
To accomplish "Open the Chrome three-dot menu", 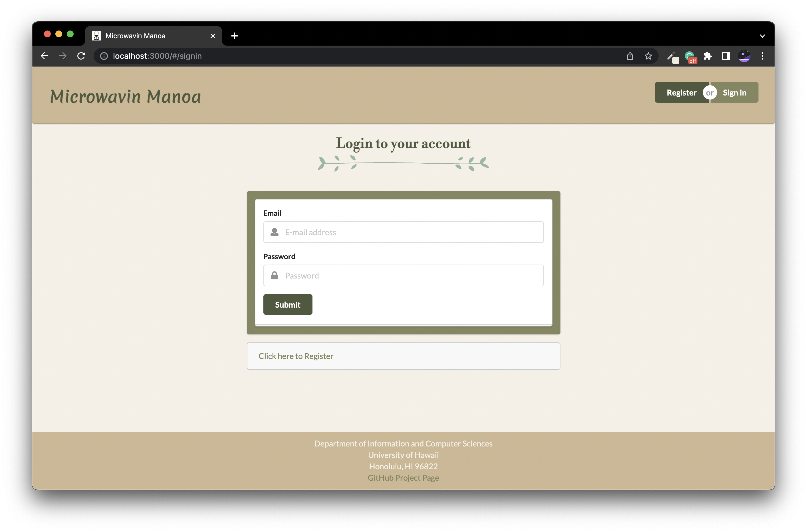I will click(x=762, y=56).
